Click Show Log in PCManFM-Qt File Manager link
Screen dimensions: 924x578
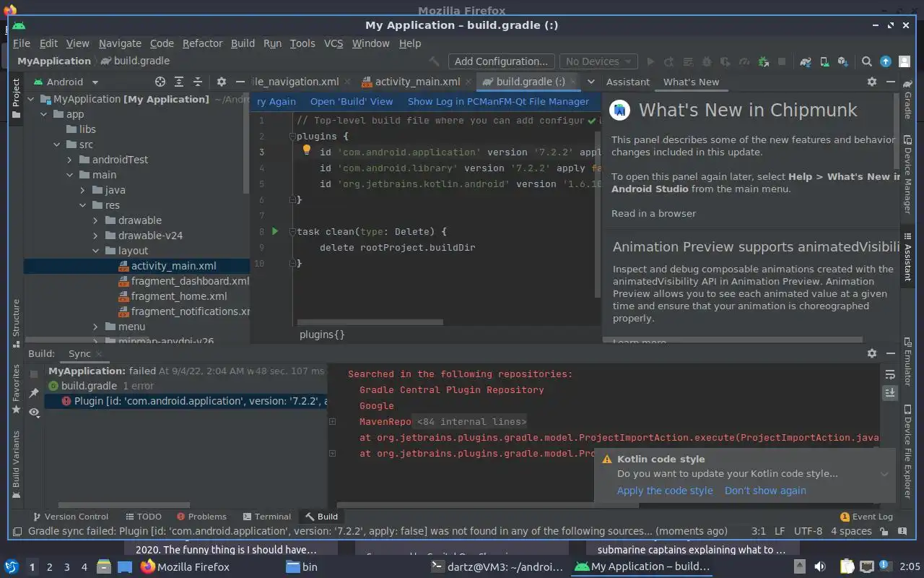point(498,102)
